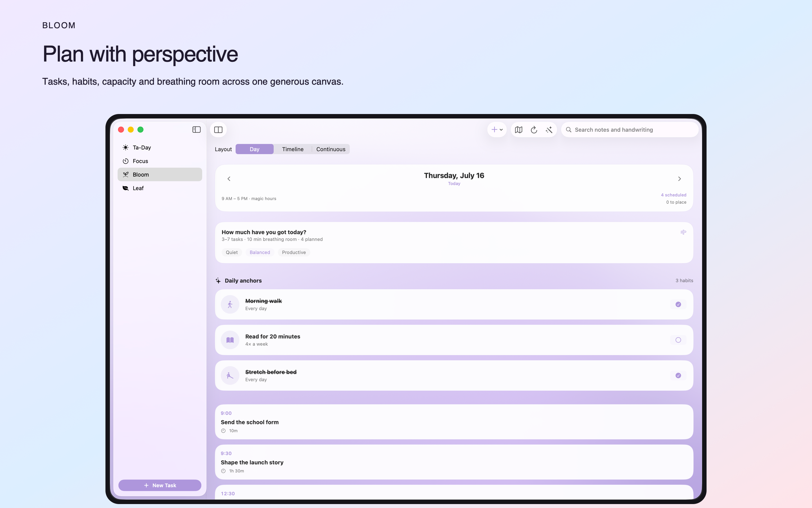Open Ta-Day in the sidebar
Image resolution: width=812 pixels, height=508 pixels.
[x=160, y=148]
